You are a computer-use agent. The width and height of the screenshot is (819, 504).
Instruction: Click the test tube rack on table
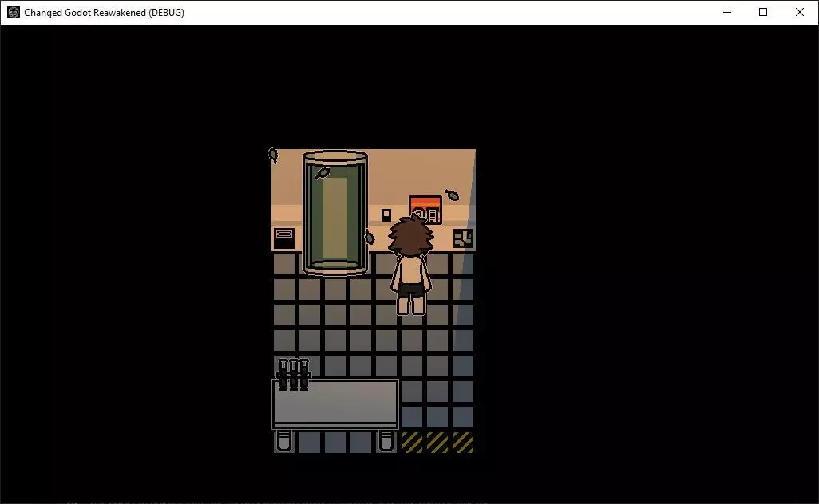pos(293,373)
